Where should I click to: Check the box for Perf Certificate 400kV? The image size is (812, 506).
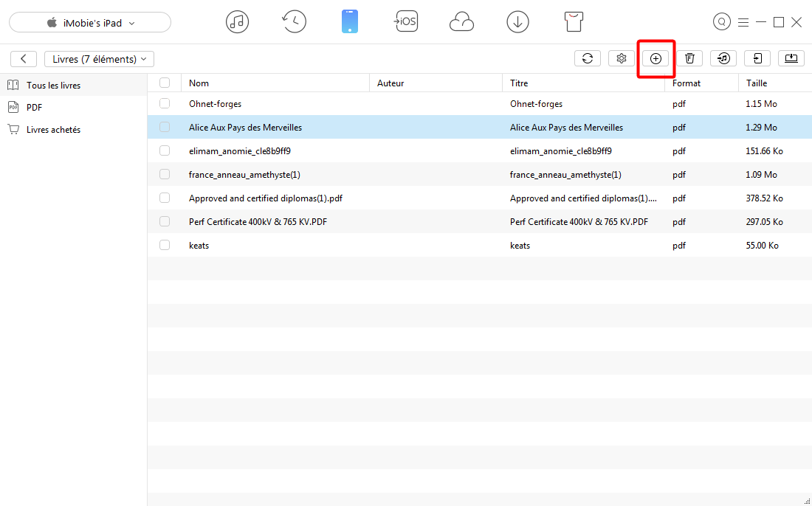(165, 221)
